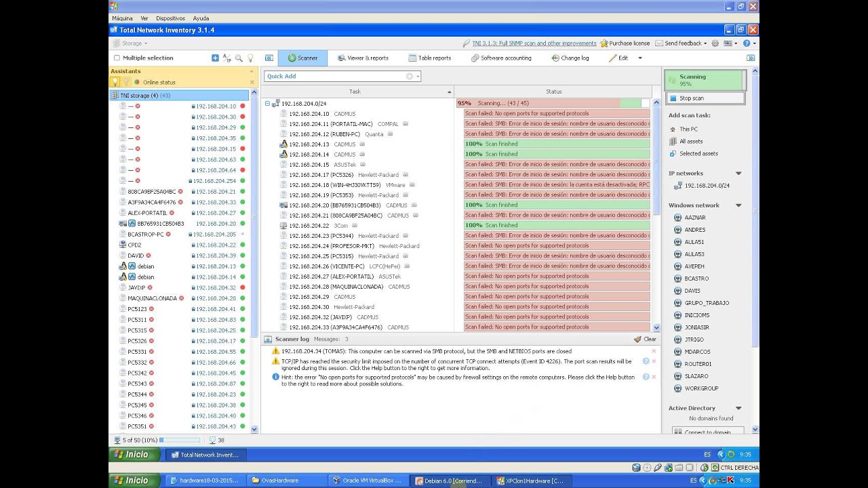Screen dimensions: 868x488
Task: Select asset PC5326 in the storage tree
Action: pos(137,341)
